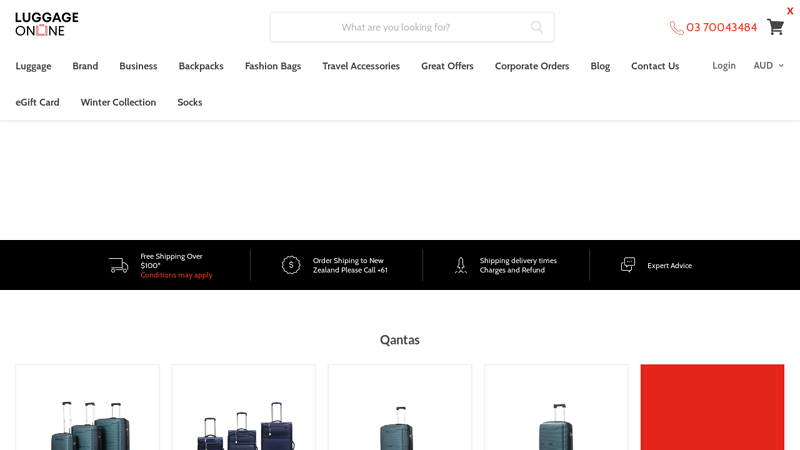This screenshot has width=800, height=450.
Task: Open the eGift Card page
Action: [37, 102]
